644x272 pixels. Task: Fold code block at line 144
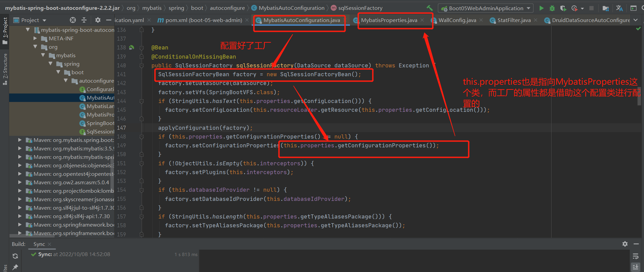tap(142, 101)
